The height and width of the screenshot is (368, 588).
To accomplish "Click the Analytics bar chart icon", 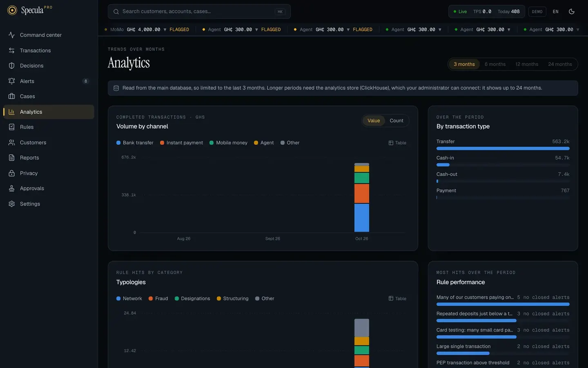I will point(11,112).
